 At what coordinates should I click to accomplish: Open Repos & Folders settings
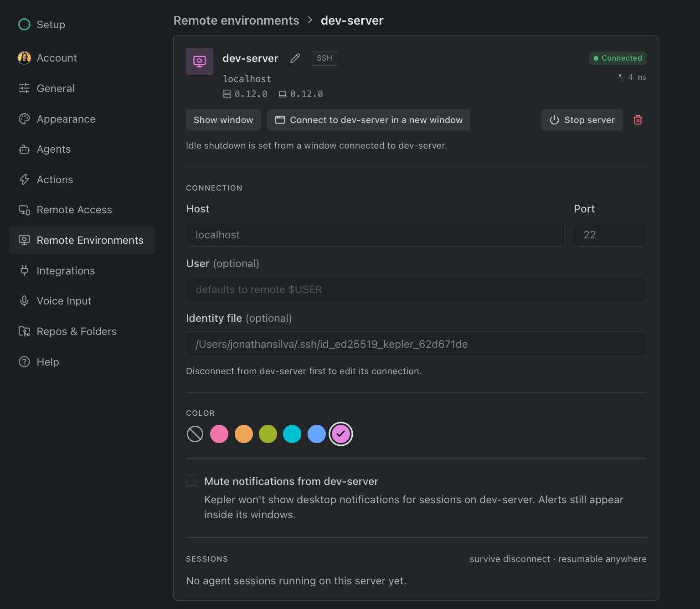click(x=82, y=331)
